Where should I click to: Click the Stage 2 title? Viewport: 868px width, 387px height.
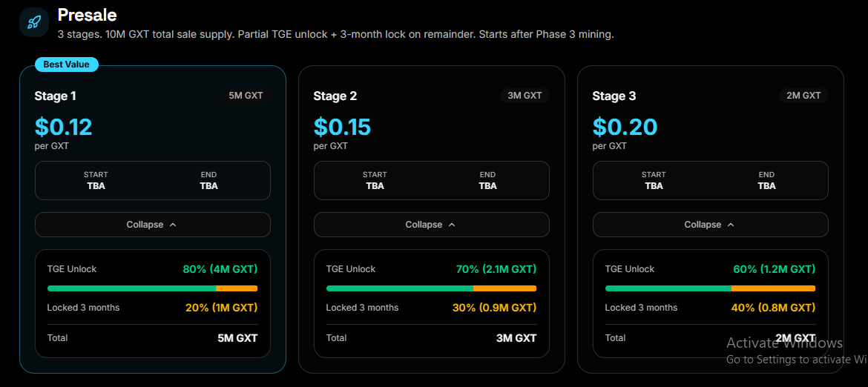(x=335, y=96)
